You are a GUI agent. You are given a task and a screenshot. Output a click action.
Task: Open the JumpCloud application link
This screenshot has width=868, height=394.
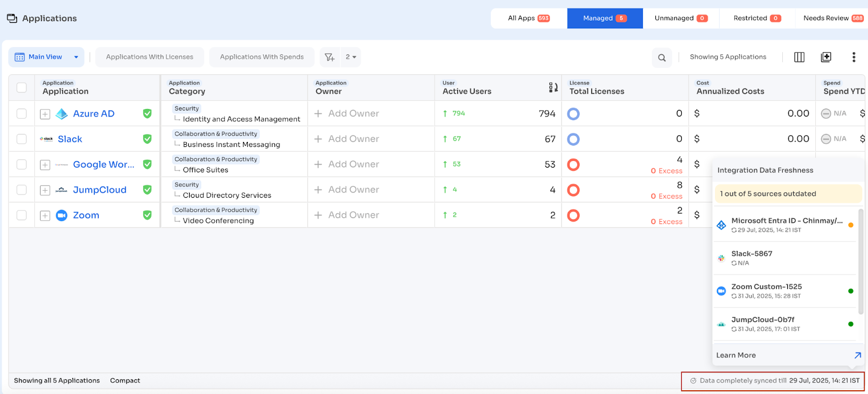(100, 190)
